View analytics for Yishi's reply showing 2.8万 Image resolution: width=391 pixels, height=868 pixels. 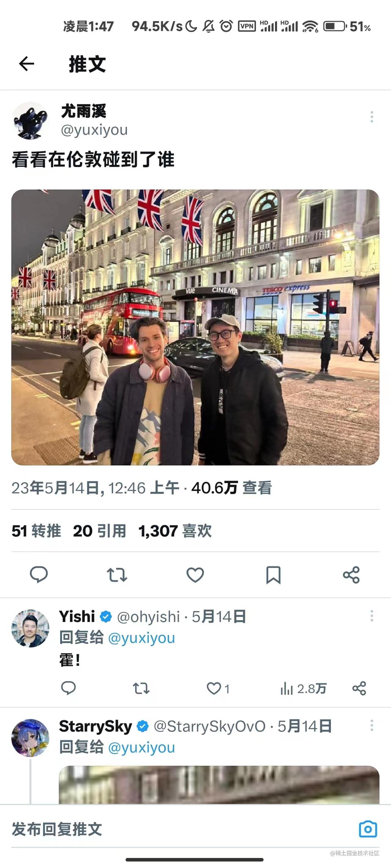click(303, 689)
